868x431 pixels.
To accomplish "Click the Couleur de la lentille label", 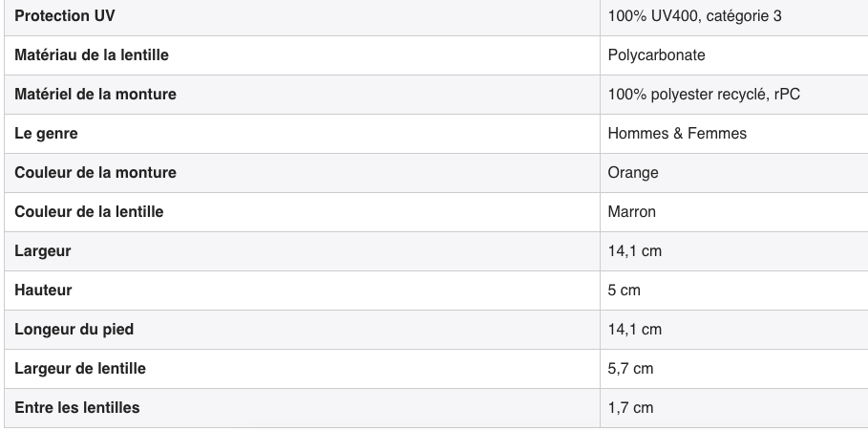I will (x=89, y=212).
